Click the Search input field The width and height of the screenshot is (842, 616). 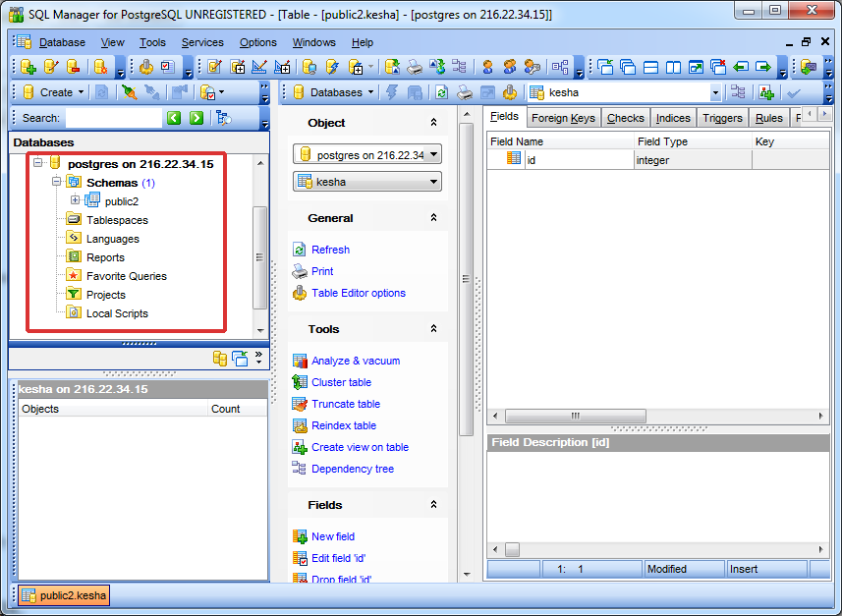point(113,118)
